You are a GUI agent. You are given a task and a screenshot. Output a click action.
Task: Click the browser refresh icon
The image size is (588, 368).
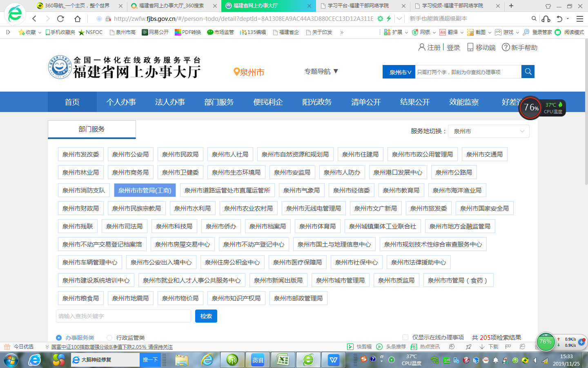click(x=60, y=19)
